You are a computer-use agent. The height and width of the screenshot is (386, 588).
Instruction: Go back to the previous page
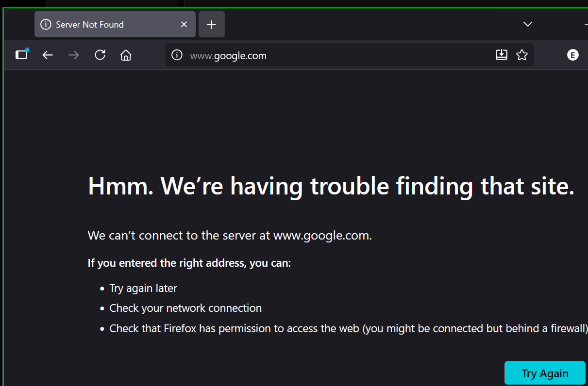47,55
